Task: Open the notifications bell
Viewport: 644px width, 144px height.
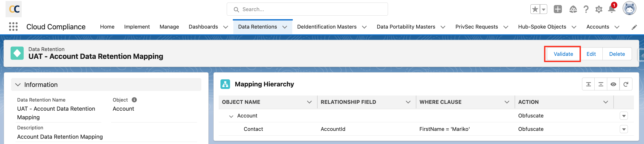Action: [x=611, y=10]
